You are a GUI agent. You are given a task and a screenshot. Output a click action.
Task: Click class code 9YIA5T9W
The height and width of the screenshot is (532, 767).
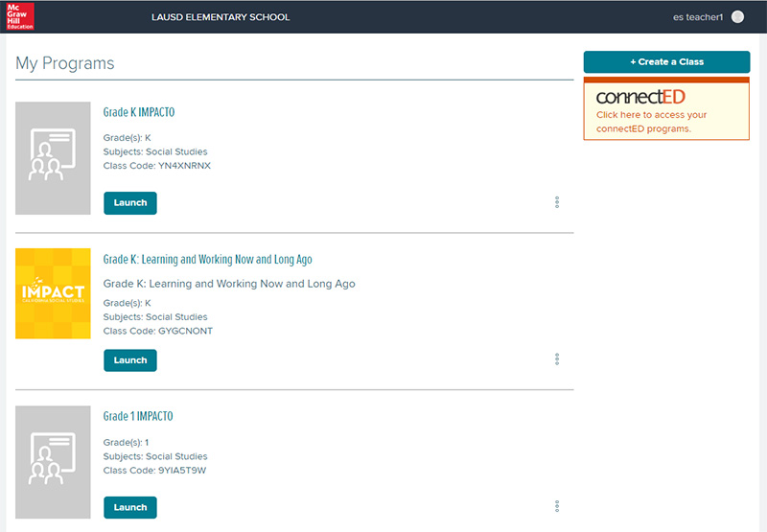click(x=182, y=471)
